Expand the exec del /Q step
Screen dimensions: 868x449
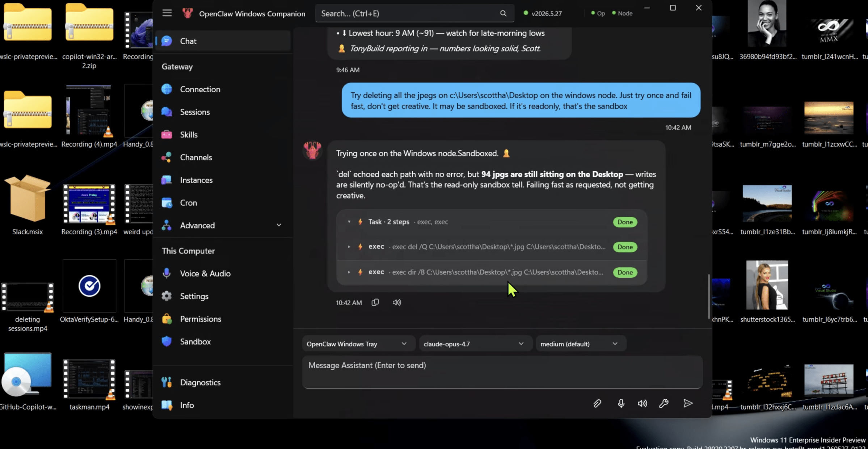click(349, 247)
